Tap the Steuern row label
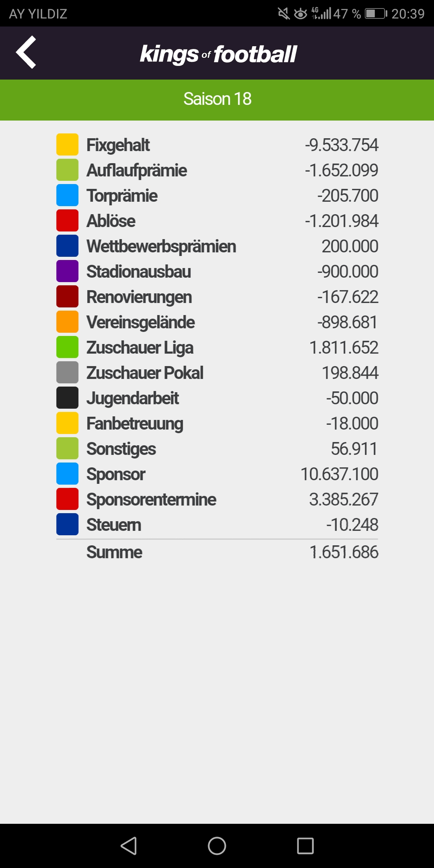Viewport: 434px width, 868px height. (114, 525)
